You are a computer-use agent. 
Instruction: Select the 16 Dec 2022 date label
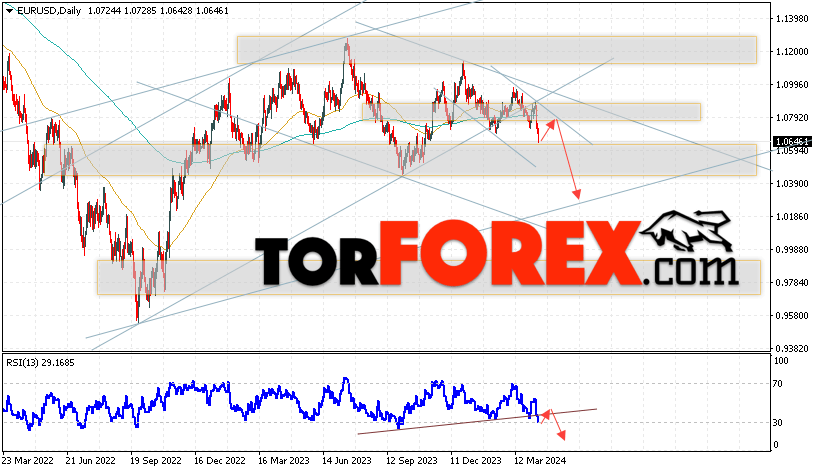tap(220, 461)
